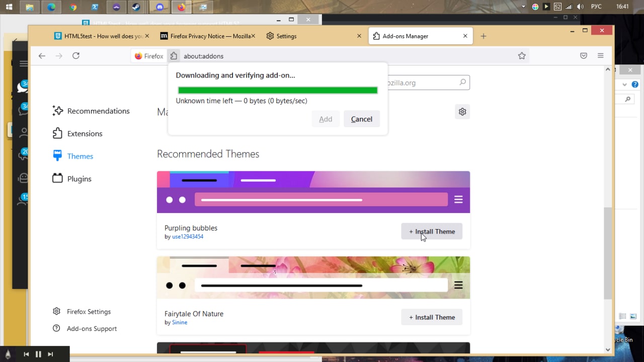Click the extension puzzle icon in the address bar
The image size is (644, 362).
coord(174,56)
